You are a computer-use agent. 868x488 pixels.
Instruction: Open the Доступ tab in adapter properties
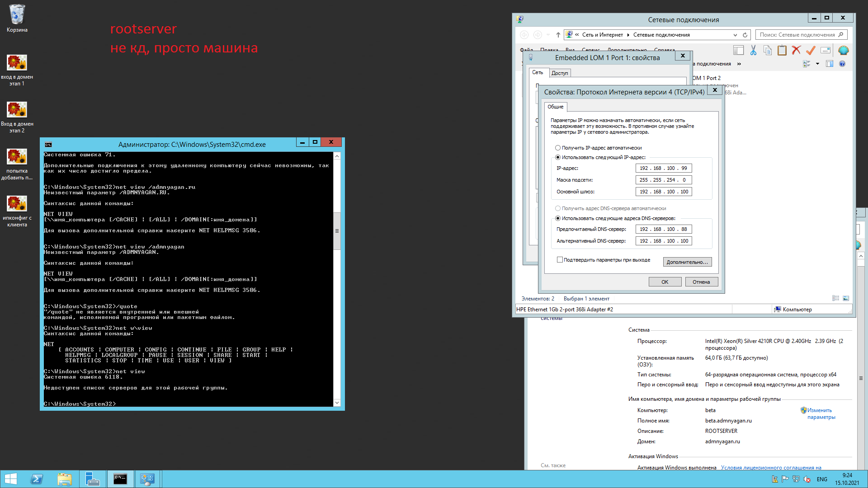(560, 73)
